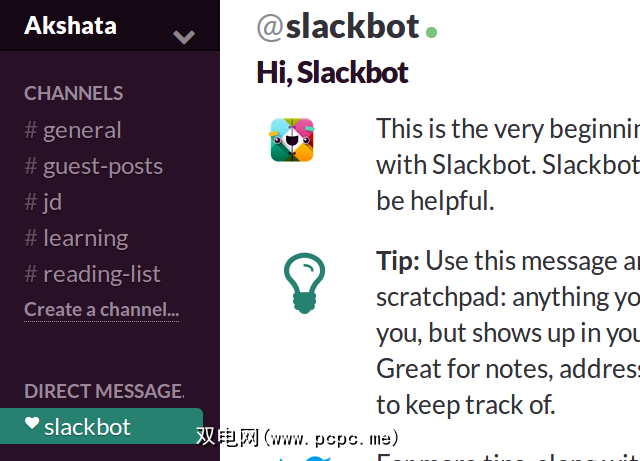Click the "Hi, Slackbot" heading

click(332, 73)
